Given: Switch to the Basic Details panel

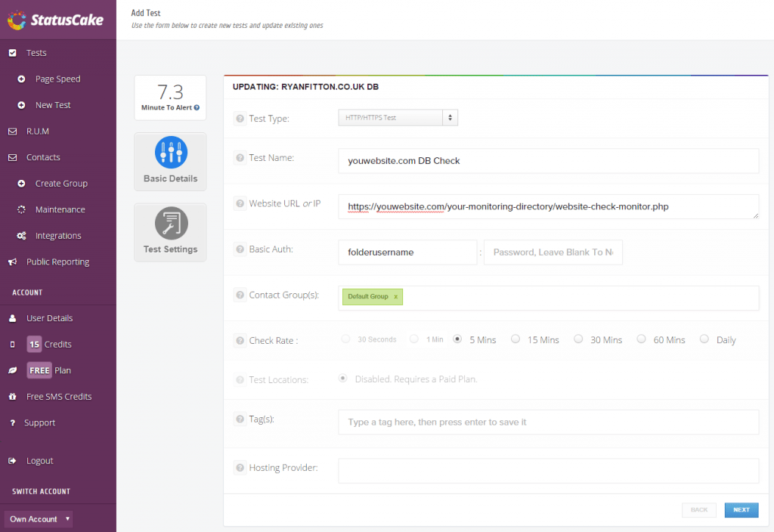Looking at the screenshot, I should click(x=170, y=161).
